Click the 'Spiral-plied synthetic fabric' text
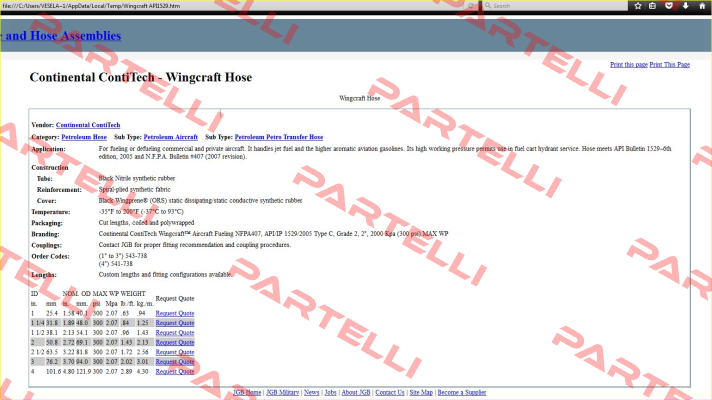712x400 pixels. (134, 189)
